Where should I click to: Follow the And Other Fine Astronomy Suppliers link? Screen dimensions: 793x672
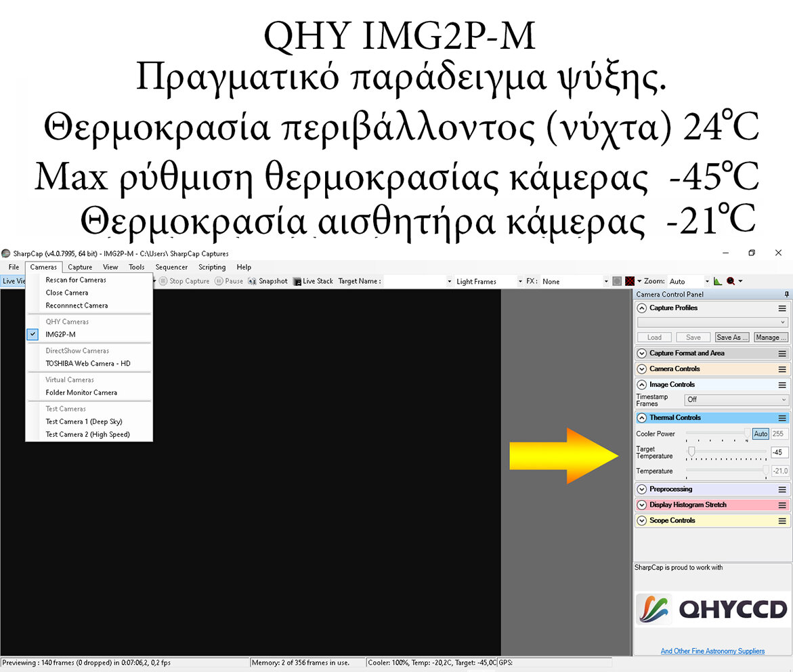(x=712, y=651)
